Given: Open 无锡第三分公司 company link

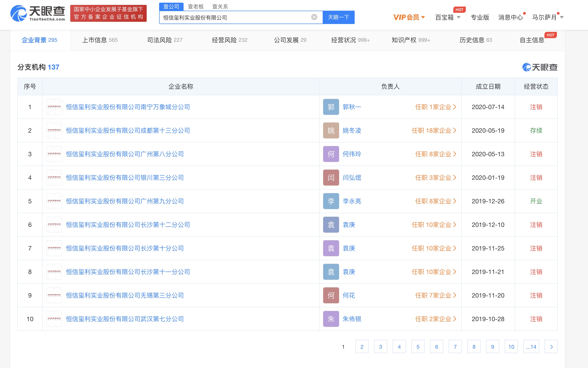Looking at the screenshot, I should [x=125, y=295].
